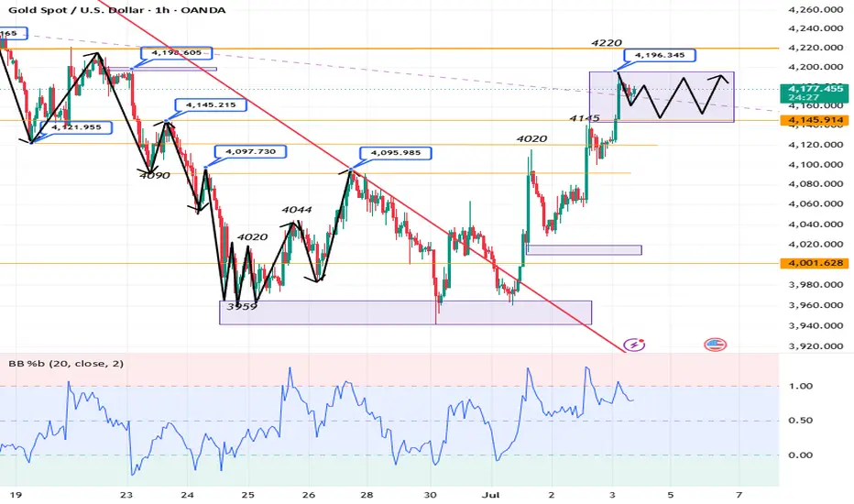Screen dimensions: 854x504
Task: Select the 4220 resistance text annotation
Action: (607, 42)
